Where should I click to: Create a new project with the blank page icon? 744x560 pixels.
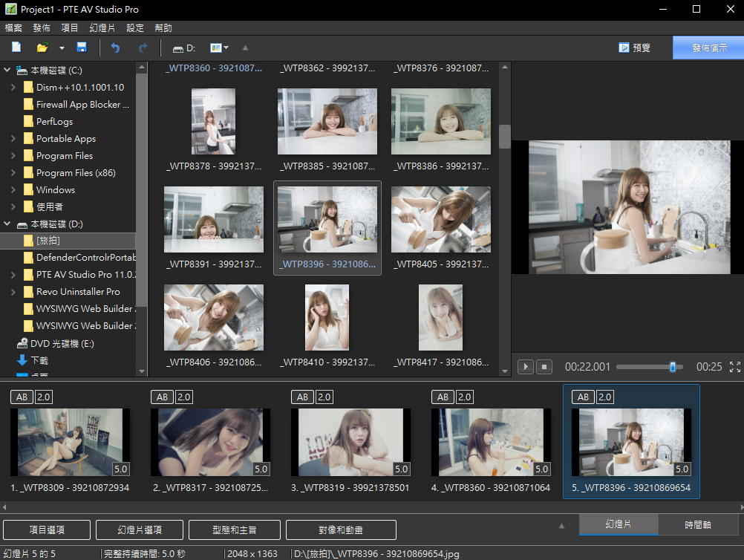click(16, 48)
